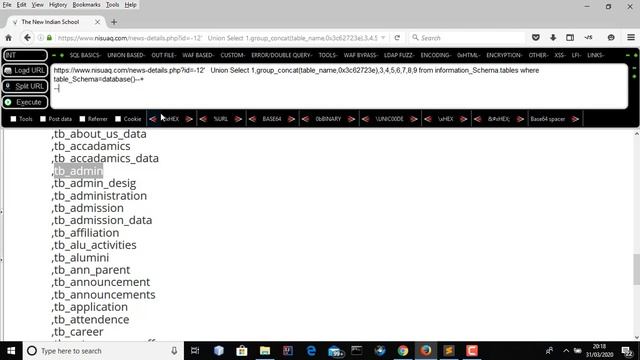Expand the OUT FILE menu
640x360 pixels.
point(164,55)
